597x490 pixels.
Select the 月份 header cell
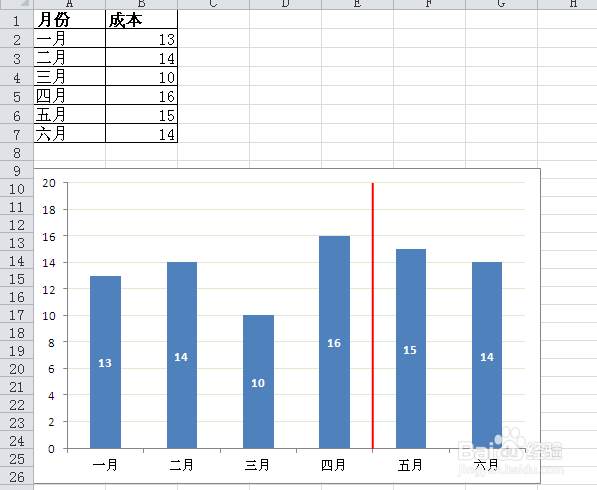click(x=70, y=19)
